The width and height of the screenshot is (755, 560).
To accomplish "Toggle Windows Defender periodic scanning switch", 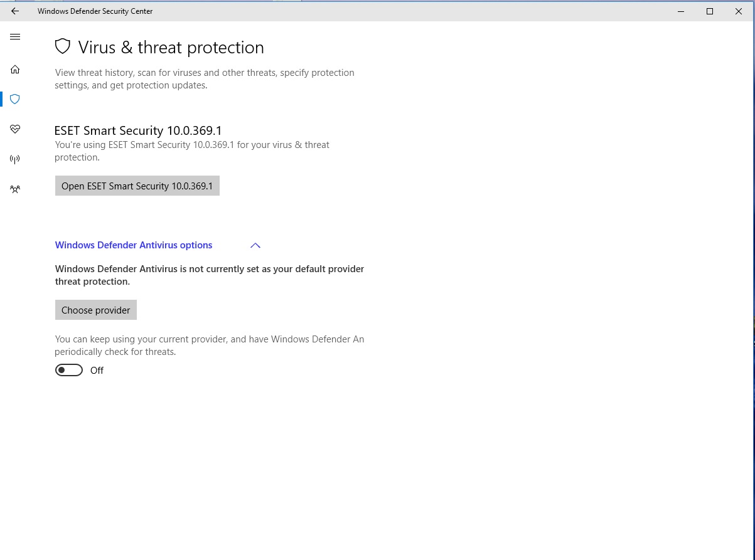I will click(x=69, y=371).
